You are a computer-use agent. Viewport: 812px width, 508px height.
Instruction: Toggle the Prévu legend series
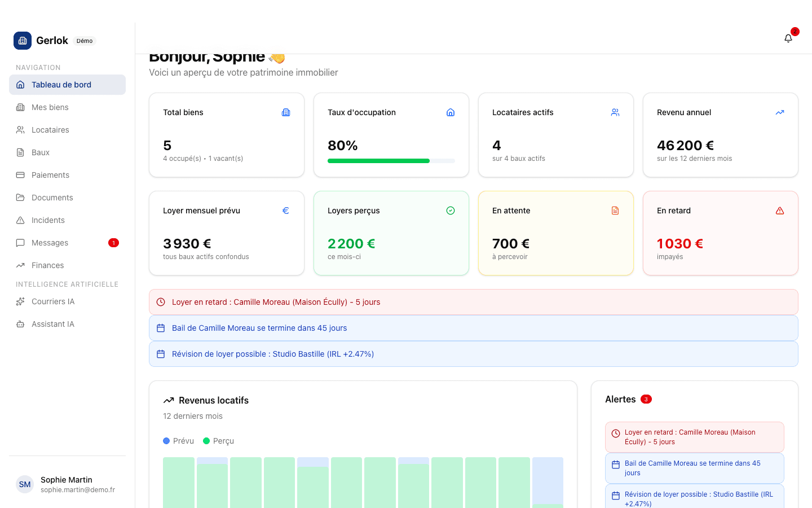click(178, 441)
